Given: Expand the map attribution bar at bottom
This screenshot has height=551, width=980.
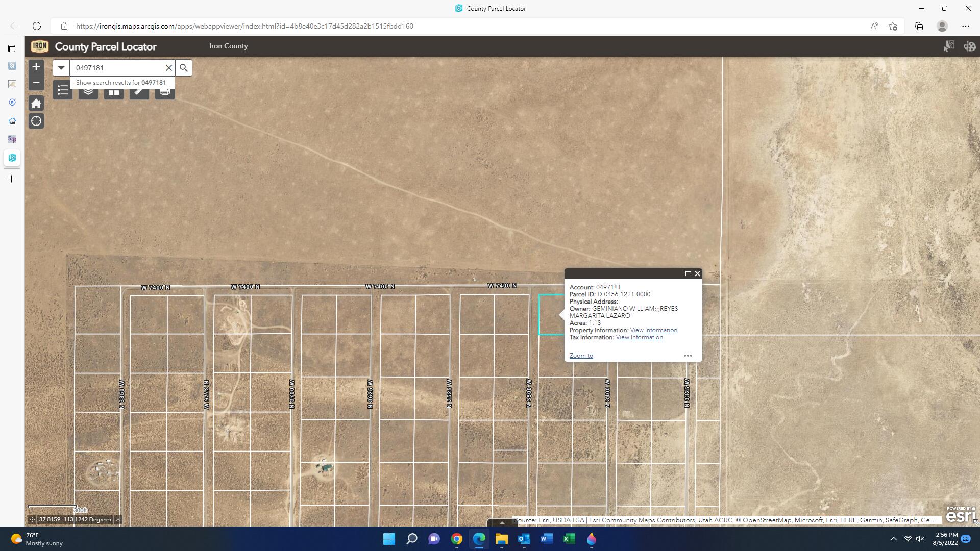Looking at the screenshot, I should click(x=502, y=522).
